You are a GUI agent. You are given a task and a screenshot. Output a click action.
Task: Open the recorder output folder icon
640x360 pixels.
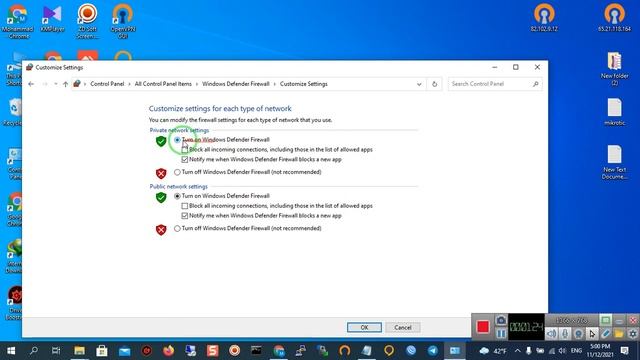pos(619,333)
